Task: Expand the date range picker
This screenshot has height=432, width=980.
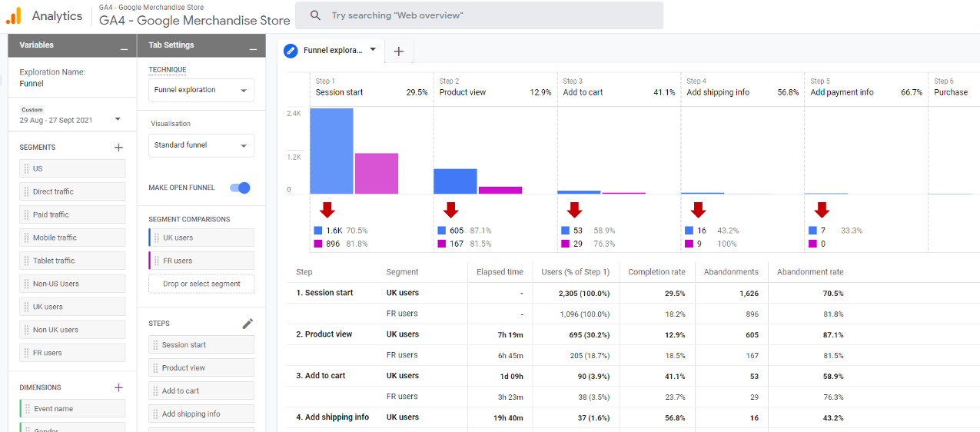Action: click(118, 120)
